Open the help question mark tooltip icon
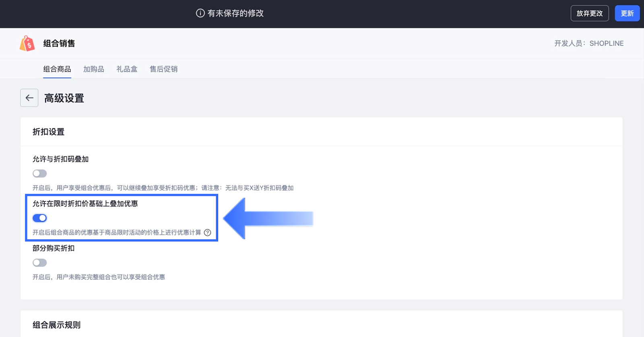The image size is (644, 337). tap(207, 232)
